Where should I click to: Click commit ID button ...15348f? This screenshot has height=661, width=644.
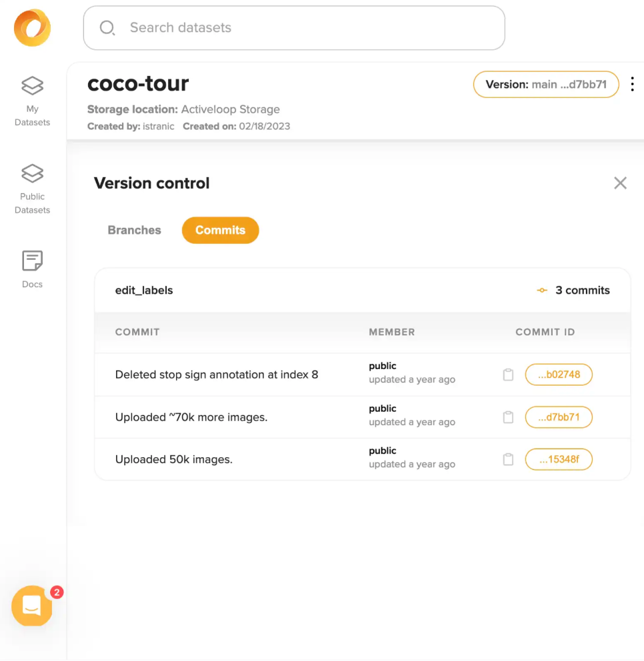click(559, 459)
